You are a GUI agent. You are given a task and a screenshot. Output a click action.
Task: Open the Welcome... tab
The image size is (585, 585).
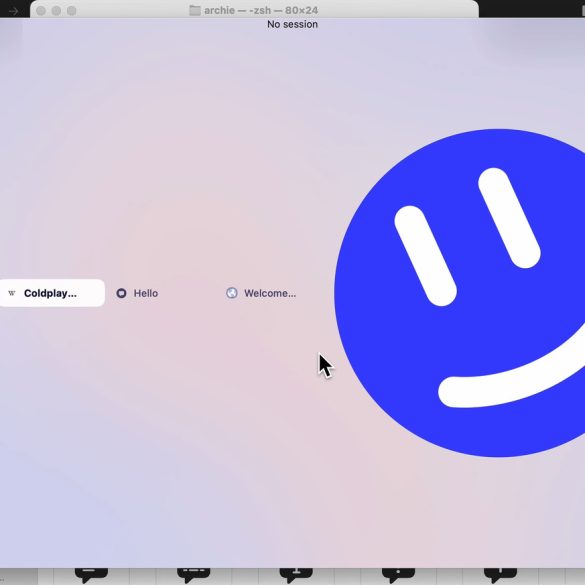[261, 293]
